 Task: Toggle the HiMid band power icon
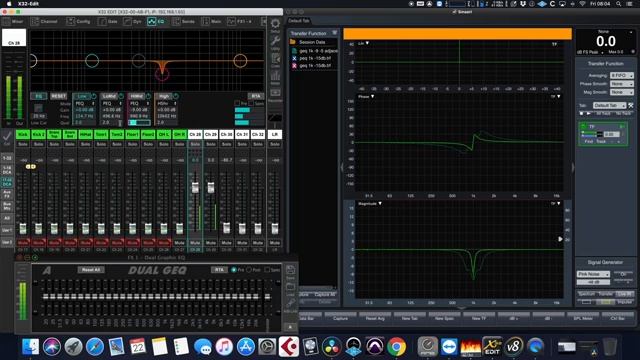[x=148, y=96]
